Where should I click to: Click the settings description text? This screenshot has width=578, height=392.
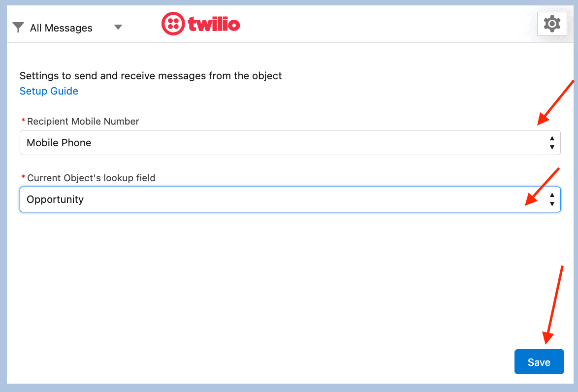(151, 76)
